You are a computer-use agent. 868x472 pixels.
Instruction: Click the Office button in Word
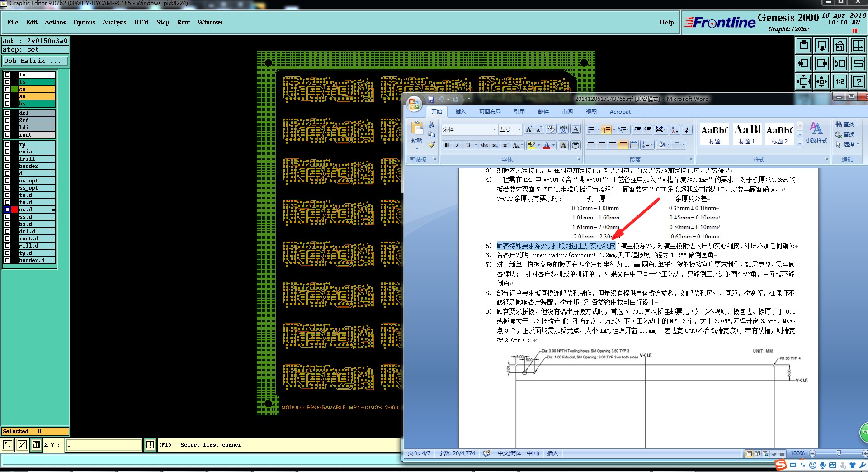tap(414, 104)
